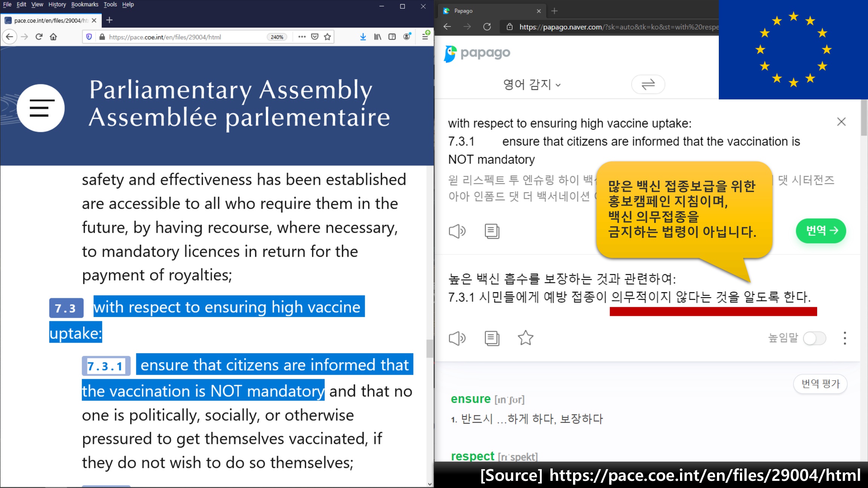Copy the source text in Papago
Screen dimensions: 868x488
[x=492, y=231]
